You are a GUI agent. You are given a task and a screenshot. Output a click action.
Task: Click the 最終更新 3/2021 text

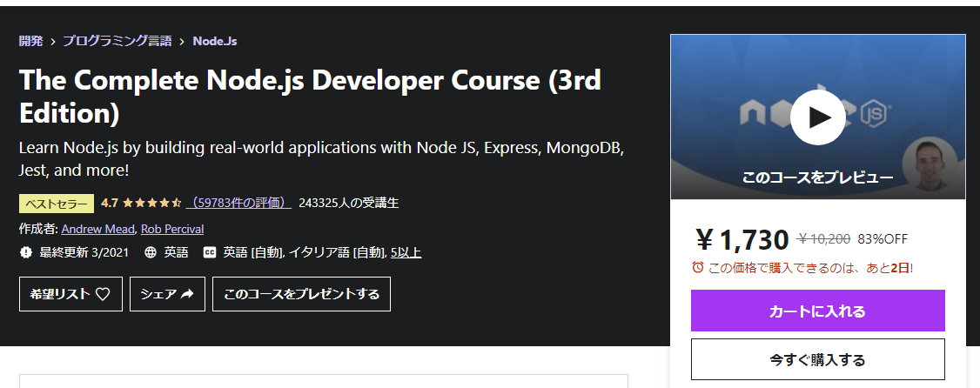click(84, 253)
